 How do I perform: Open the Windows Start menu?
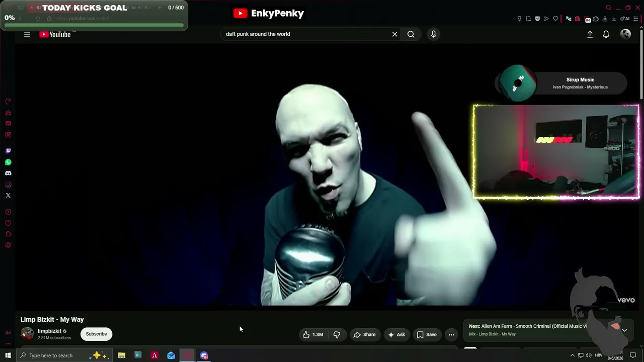(x=8, y=355)
